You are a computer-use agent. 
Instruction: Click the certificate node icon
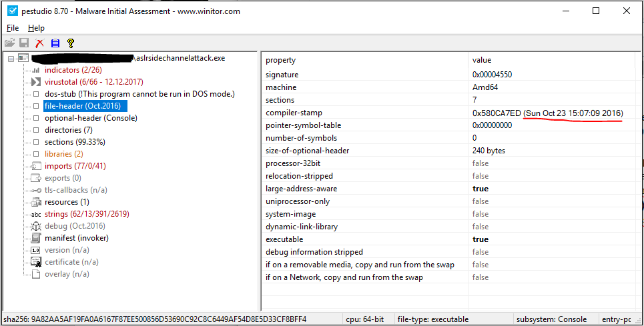[x=36, y=262]
